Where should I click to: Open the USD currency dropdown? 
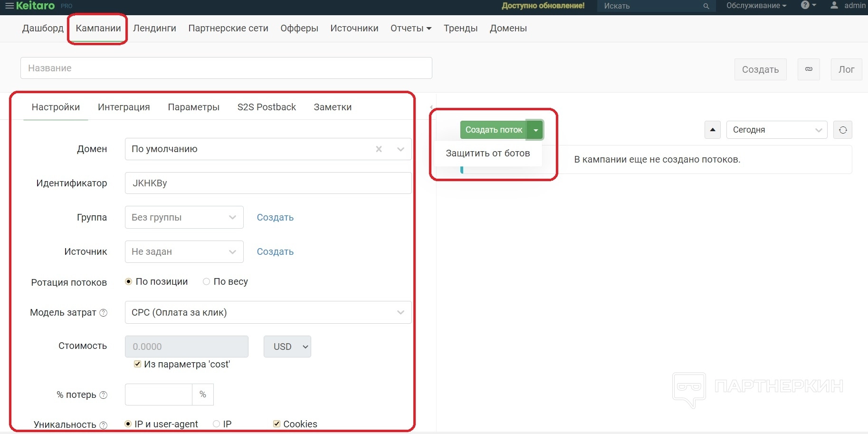pos(287,347)
